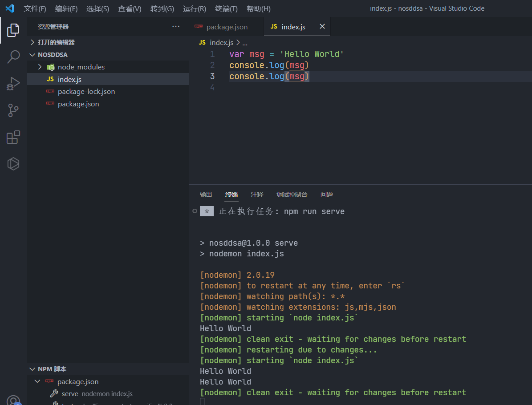This screenshot has width=532, height=405.
Task: Open the Selection menu (选择)
Action: point(97,8)
